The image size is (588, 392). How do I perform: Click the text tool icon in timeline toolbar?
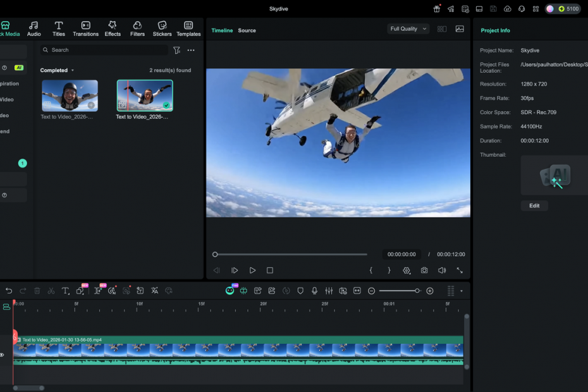(65, 291)
